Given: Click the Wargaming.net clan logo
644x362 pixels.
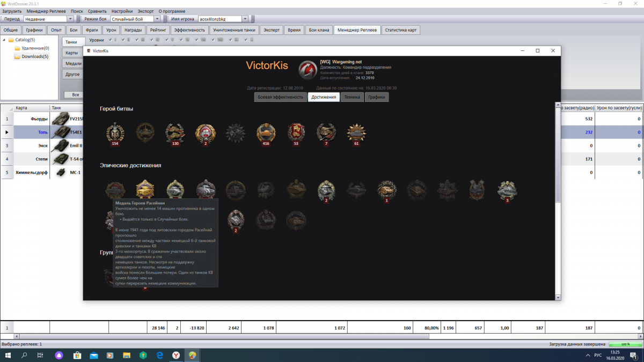Looking at the screenshot, I should [x=308, y=69].
